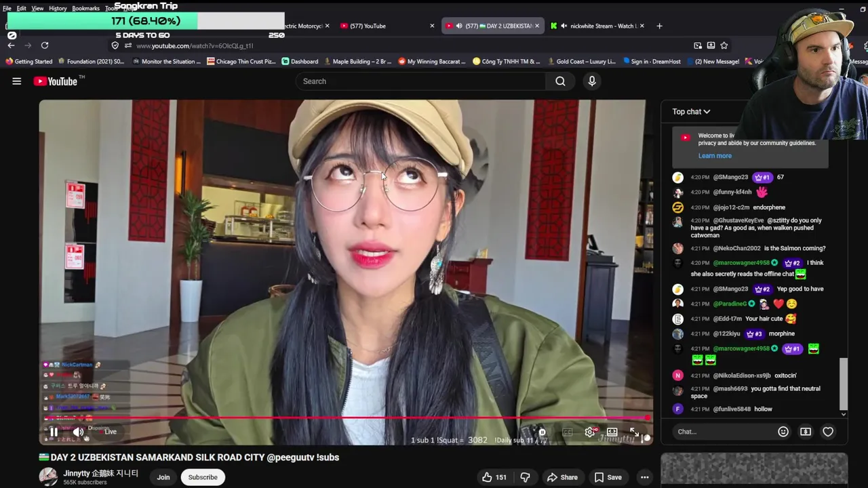Open Chicago Thin Crust Pizza bookmark
Image resolution: width=868 pixels, height=488 pixels.
pyautogui.click(x=241, y=61)
